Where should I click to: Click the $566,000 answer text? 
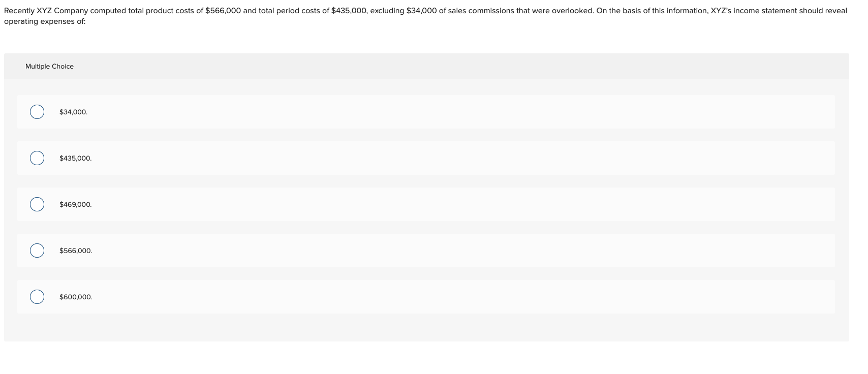75,250
